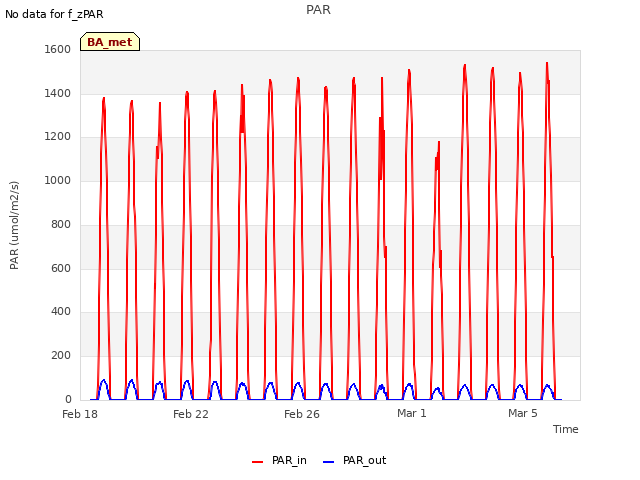This screenshot has width=640, height=480.
Task: Click the Feb 22 x-axis tick label
Action: coord(191,414)
